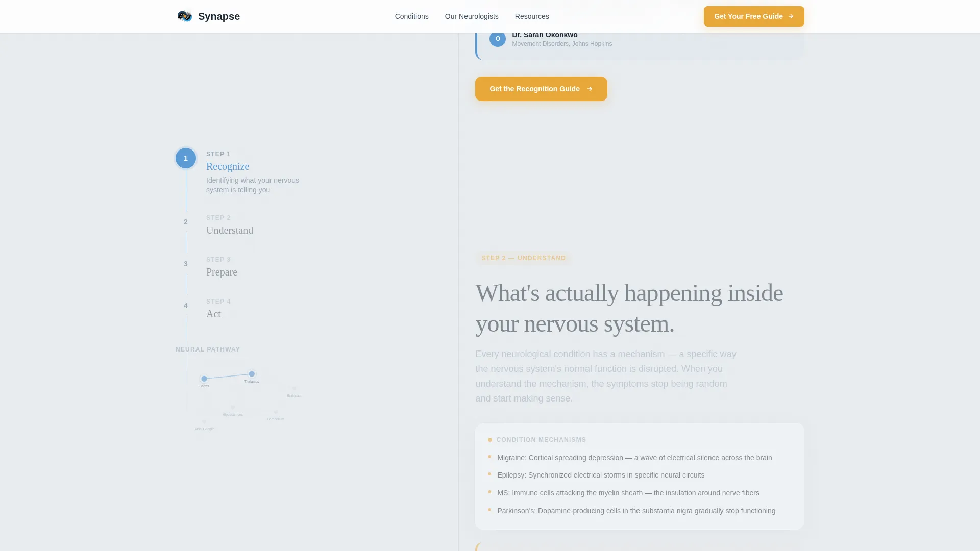Viewport: 980px width, 551px height.
Task: Open the Resources nav link
Action: tap(532, 16)
